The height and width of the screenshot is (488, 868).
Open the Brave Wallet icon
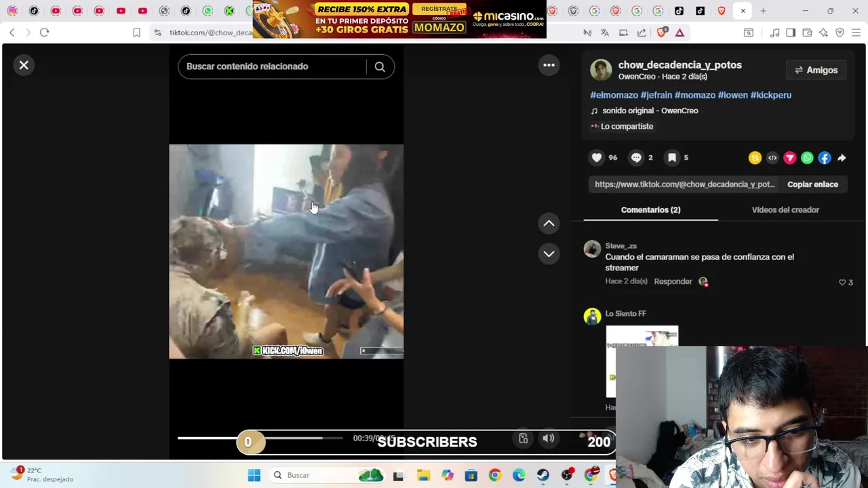(807, 33)
